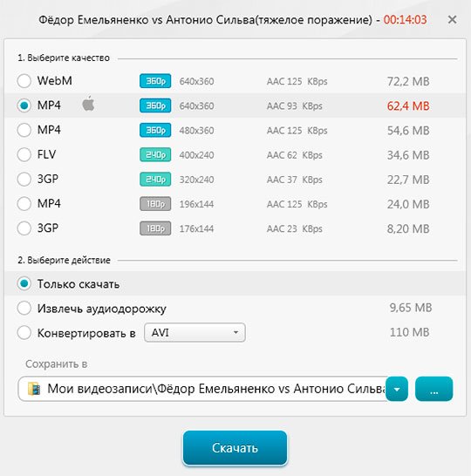Click the gray 180p badge for 196x144
This screenshot has width=471, height=476.
[x=155, y=204]
